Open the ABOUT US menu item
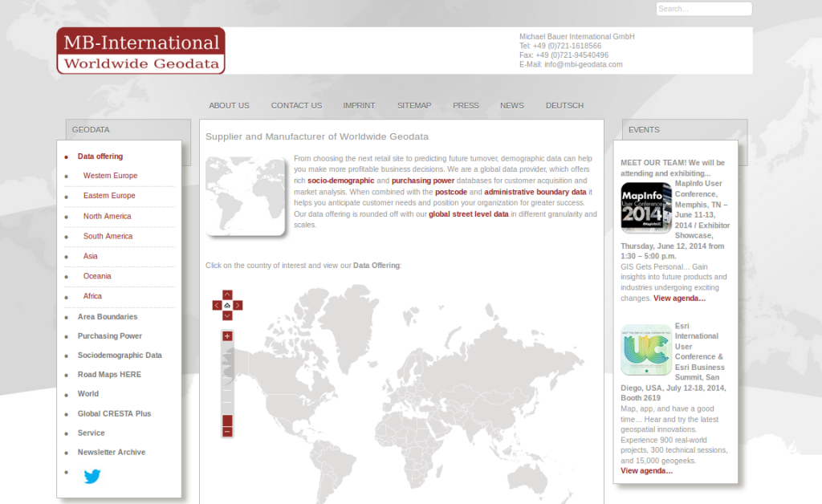822x504 pixels. [x=229, y=105]
